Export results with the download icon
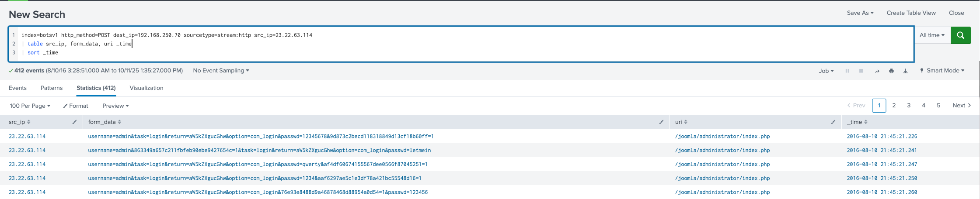Screen dimensions: 980x199 pyautogui.click(x=905, y=71)
